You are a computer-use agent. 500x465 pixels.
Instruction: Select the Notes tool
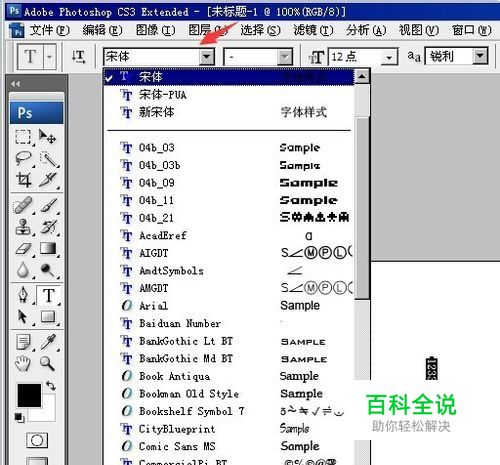[x=23, y=342]
